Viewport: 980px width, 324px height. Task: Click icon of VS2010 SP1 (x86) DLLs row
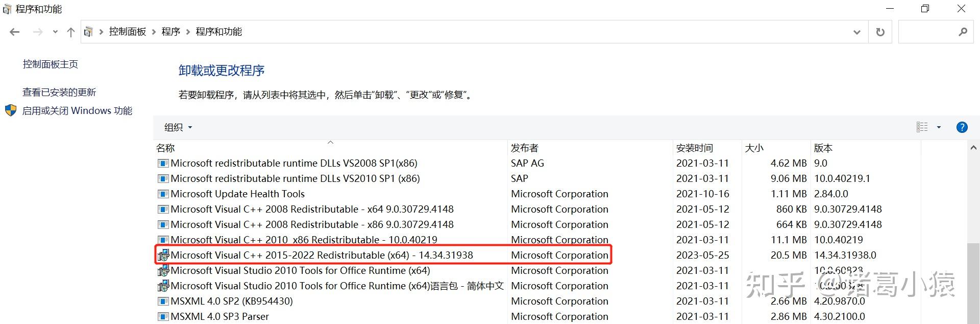pos(163,179)
